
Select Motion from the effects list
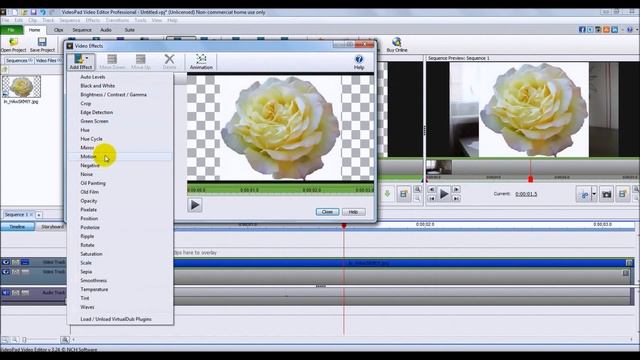coord(88,156)
